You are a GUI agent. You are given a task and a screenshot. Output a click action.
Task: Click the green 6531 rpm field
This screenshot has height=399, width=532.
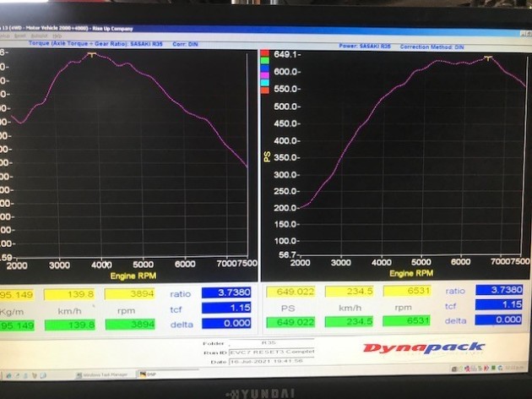point(406,320)
